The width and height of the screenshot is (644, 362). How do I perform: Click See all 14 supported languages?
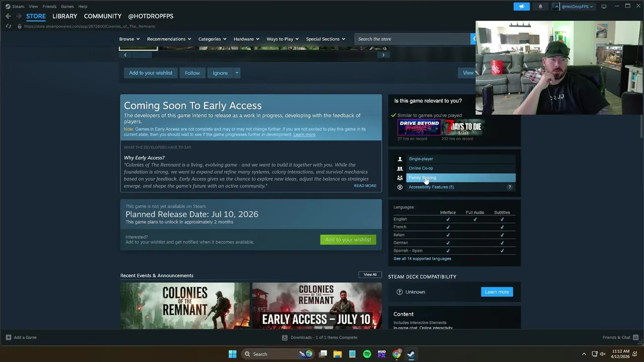click(x=422, y=258)
